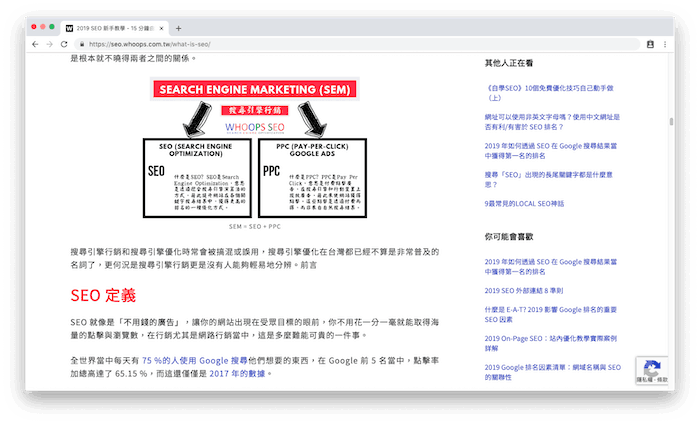The width and height of the screenshot is (700, 424).
Task: Open link 9最常見的LOCAL SEO神話
Action: (x=525, y=204)
